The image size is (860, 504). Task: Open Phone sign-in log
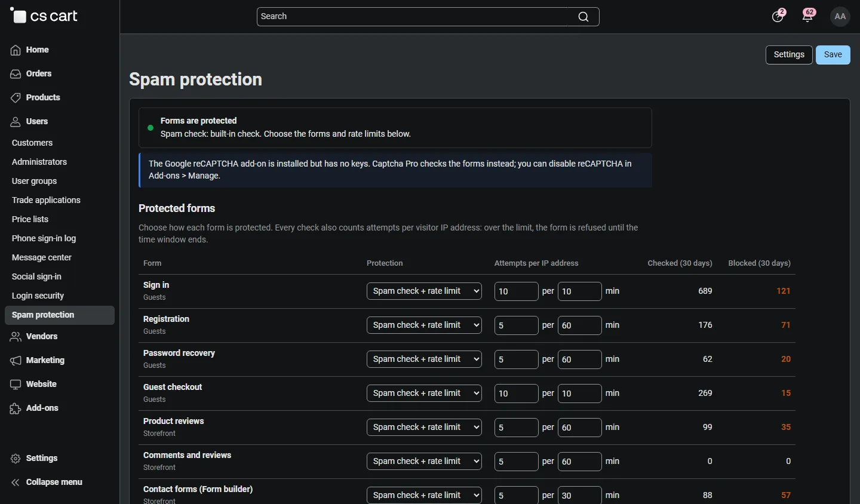[x=44, y=238]
